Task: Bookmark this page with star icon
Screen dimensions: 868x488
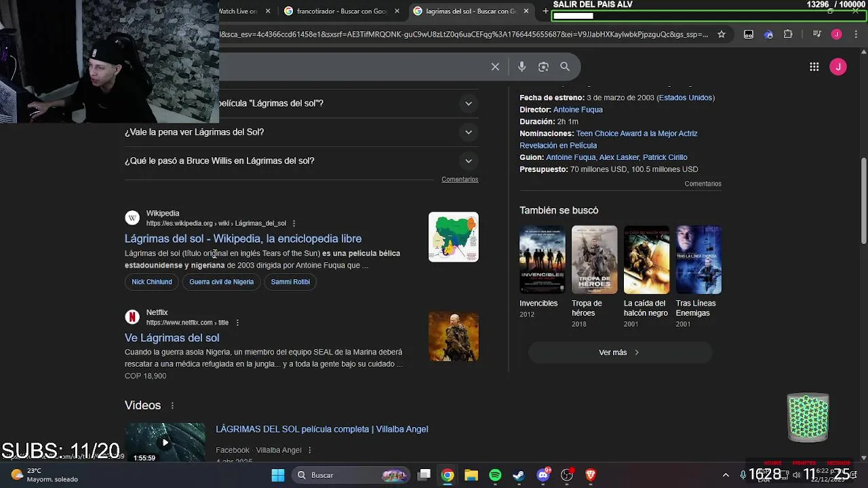Action: (x=722, y=35)
